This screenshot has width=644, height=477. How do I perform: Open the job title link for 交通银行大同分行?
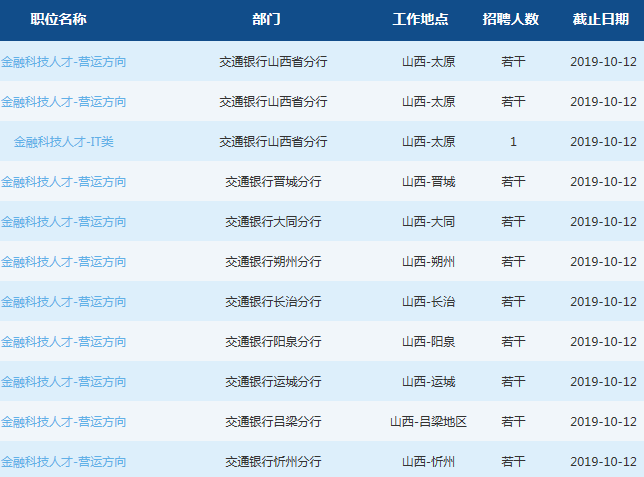coord(64,222)
